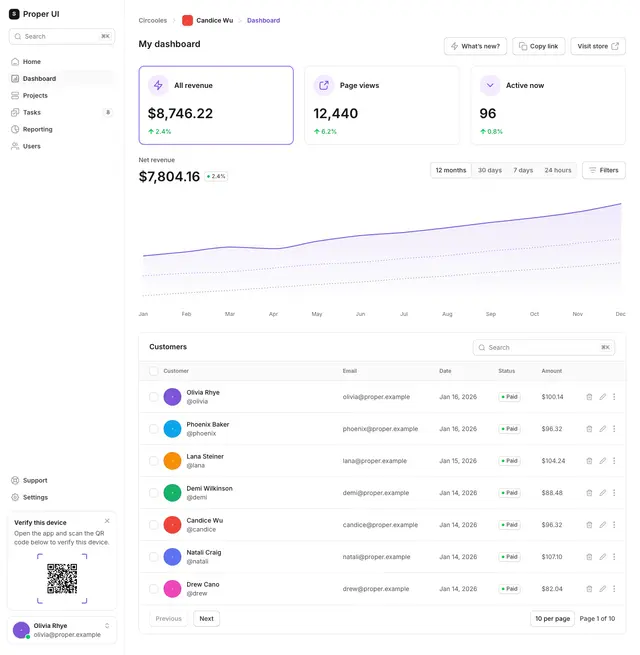Select the All revenue card
Viewport: 640px width, 655px height.
tap(216, 105)
